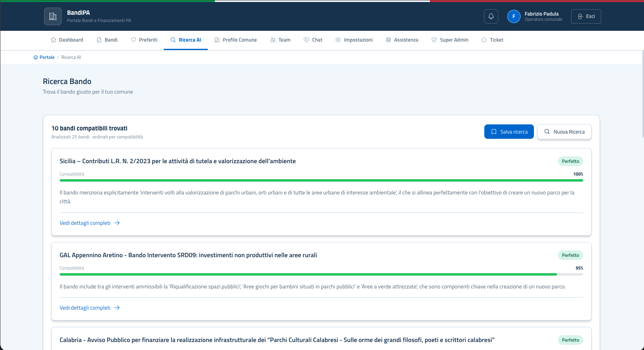The height and width of the screenshot is (350, 644).
Task: Open the Chat tab
Action: pos(313,40)
